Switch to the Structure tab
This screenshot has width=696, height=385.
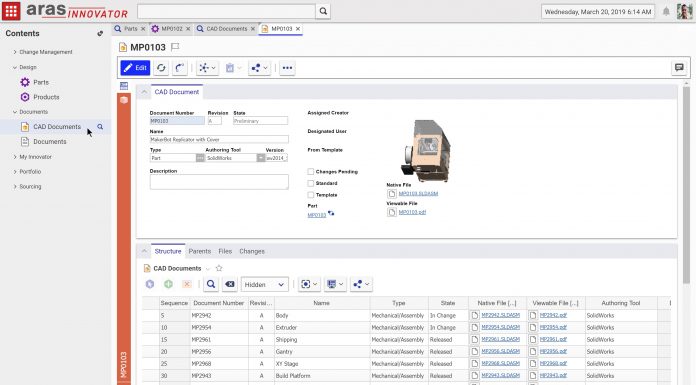coord(168,251)
